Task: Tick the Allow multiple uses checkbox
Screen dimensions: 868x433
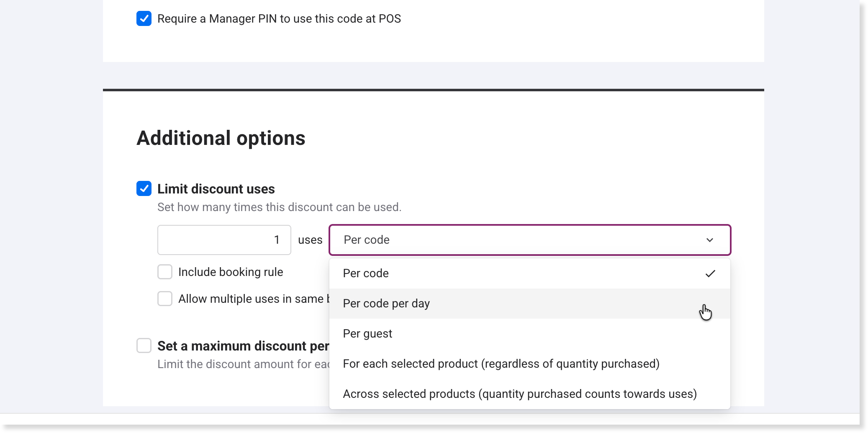Action: (x=165, y=299)
